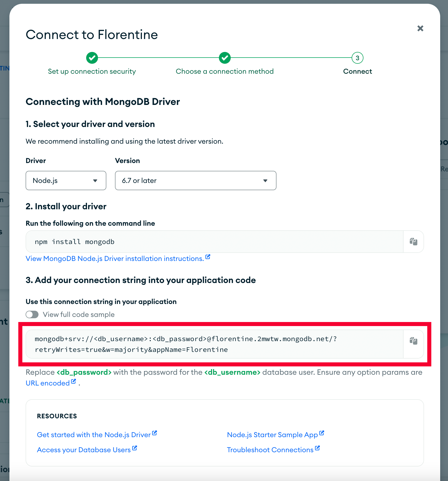Open View MongoDB Node.js Driver installation instructions link
The width and height of the screenshot is (448, 481).
pyautogui.click(x=115, y=259)
